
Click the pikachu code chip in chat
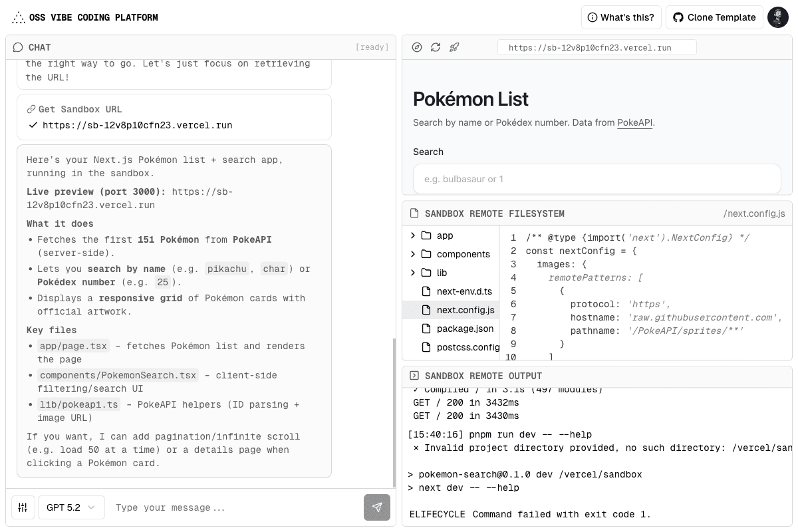pyautogui.click(x=226, y=269)
